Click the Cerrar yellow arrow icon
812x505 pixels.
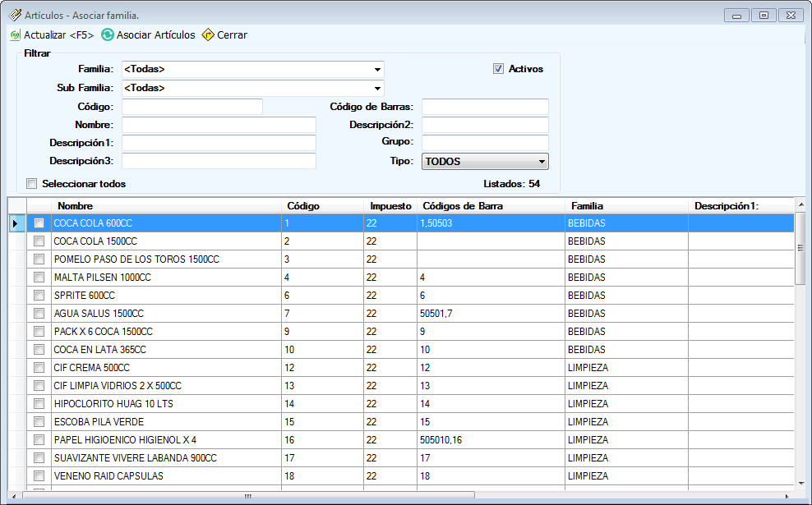click(208, 34)
